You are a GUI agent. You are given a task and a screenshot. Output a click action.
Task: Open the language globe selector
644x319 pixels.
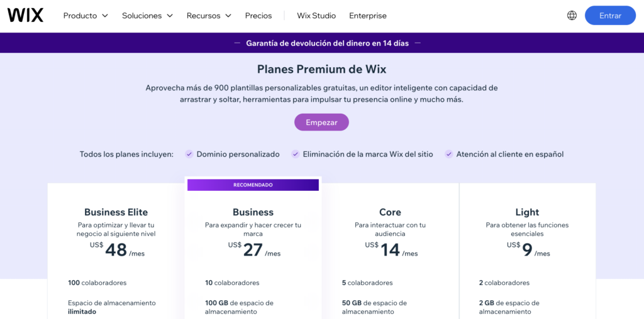(x=572, y=16)
